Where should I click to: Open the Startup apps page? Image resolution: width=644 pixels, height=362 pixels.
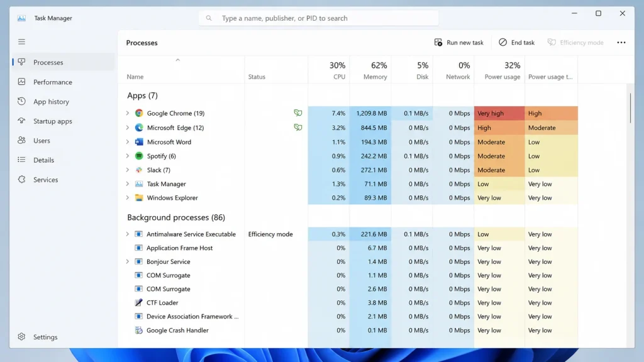(64, 121)
